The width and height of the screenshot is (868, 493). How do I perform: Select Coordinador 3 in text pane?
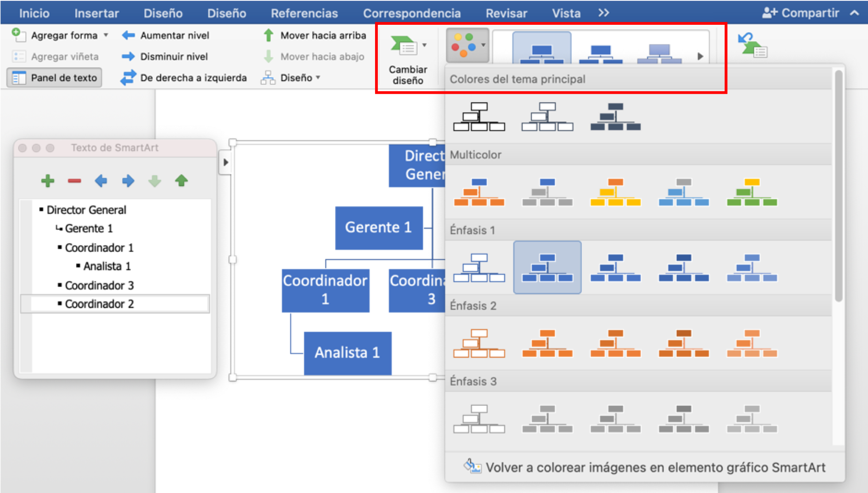point(99,285)
